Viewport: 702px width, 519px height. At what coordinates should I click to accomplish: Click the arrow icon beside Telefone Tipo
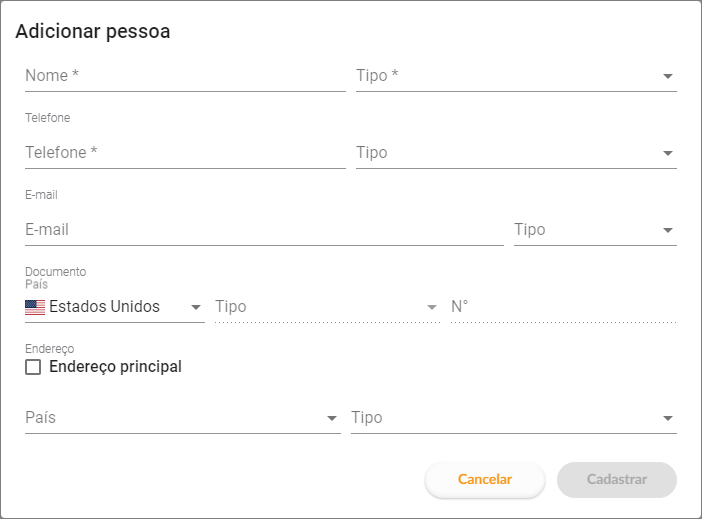click(668, 153)
